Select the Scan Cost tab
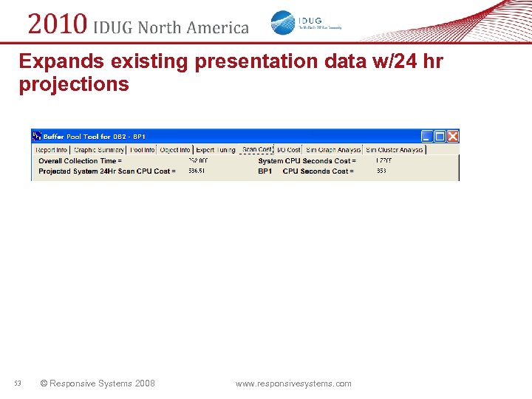 click(257, 149)
